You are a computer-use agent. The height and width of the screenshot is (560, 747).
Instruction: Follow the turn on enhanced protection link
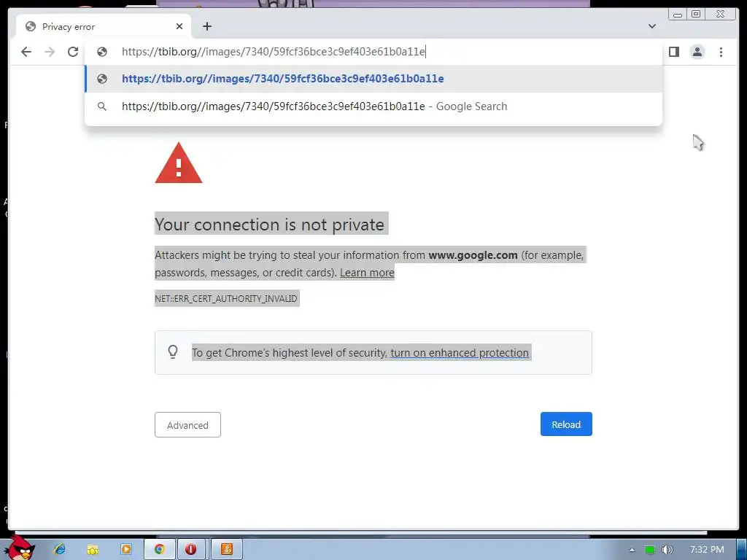click(460, 353)
